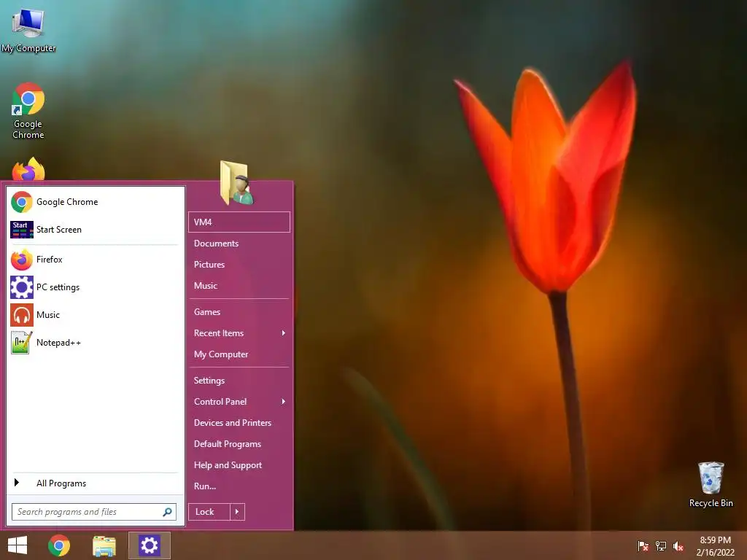Screen dimensions: 747x560
Task: Click the Lock button
Action: click(x=209, y=512)
